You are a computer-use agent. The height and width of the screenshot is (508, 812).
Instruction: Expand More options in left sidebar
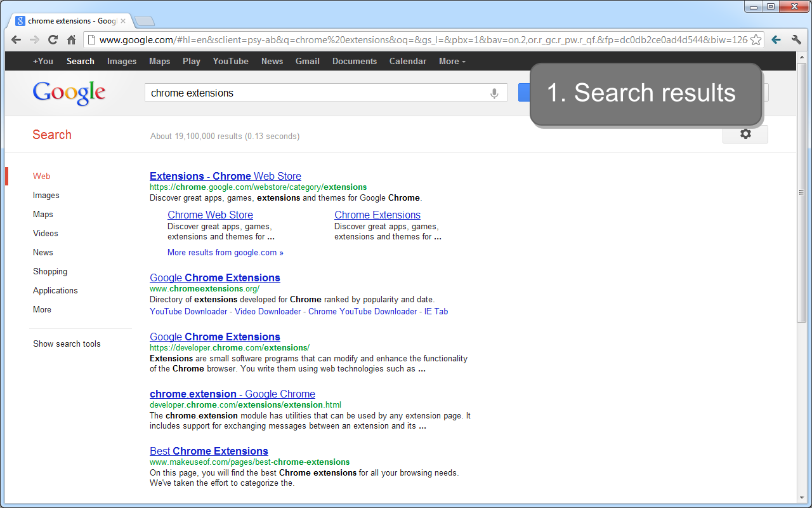click(x=42, y=309)
